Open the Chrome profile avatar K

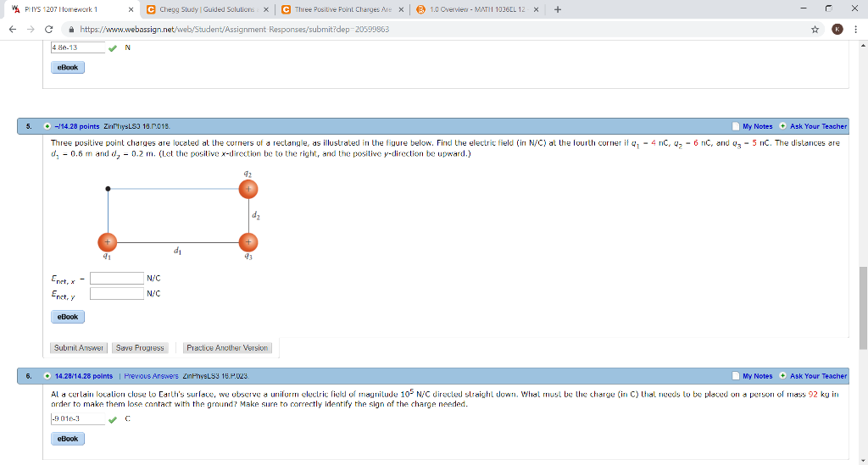click(837, 30)
